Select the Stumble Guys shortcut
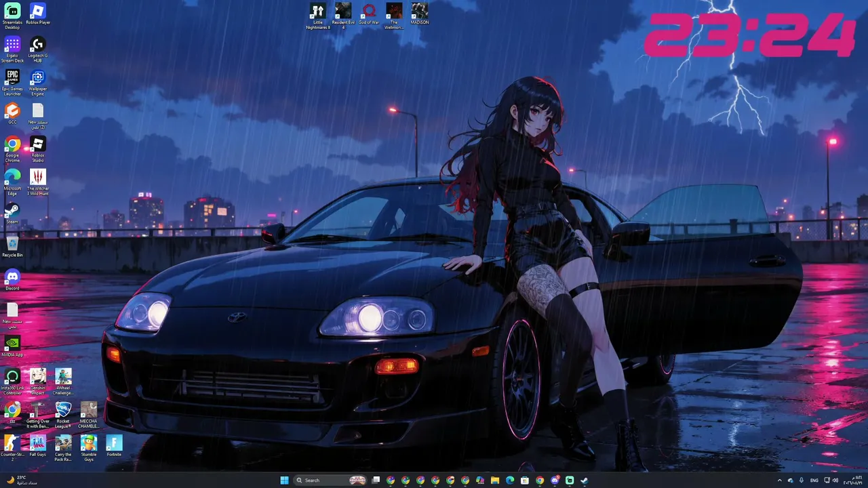Viewport: 868px width, 488px height. coord(89,448)
